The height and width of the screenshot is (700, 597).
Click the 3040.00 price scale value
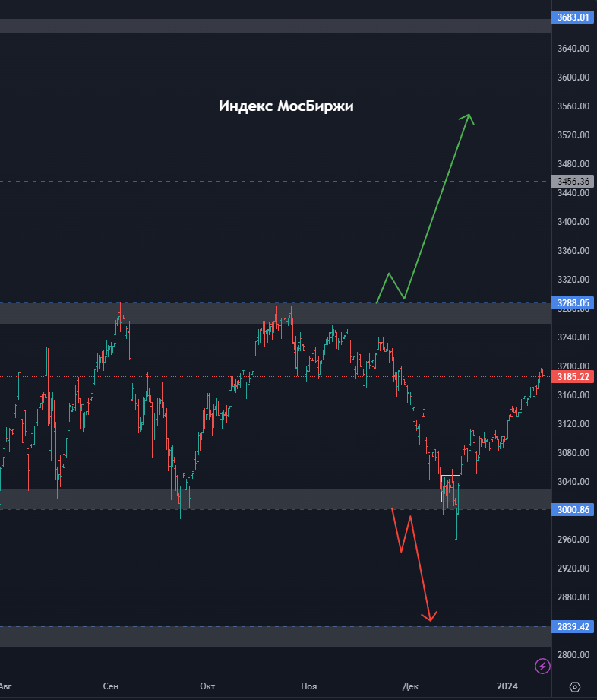(573, 481)
